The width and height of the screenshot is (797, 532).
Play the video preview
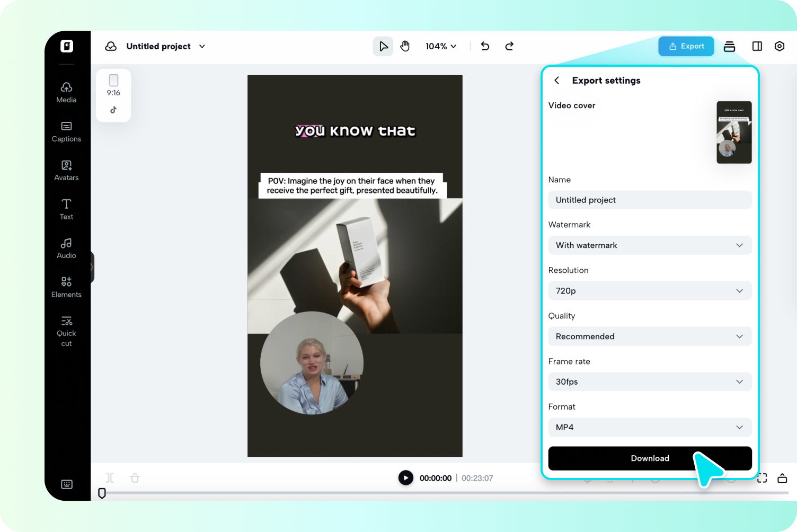click(x=406, y=478)
